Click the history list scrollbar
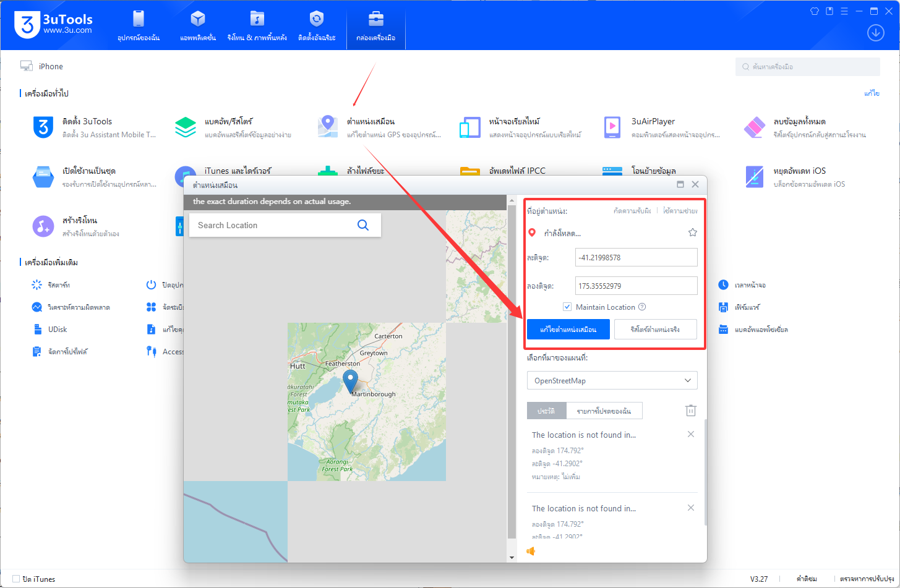This screenshot has width=900, height=588. pyautogui.click(x=705, y=473)
